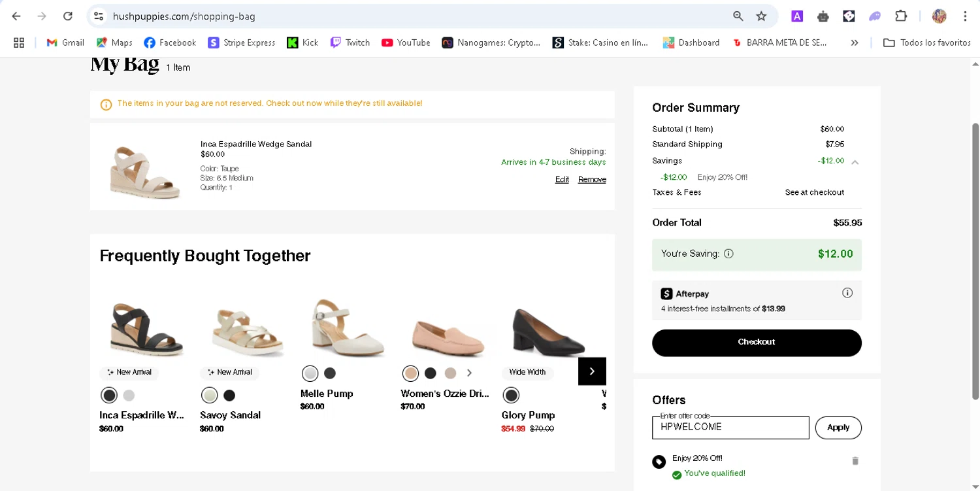
Task: Select light gray swatch for Melle Pump
Action: 310,373
